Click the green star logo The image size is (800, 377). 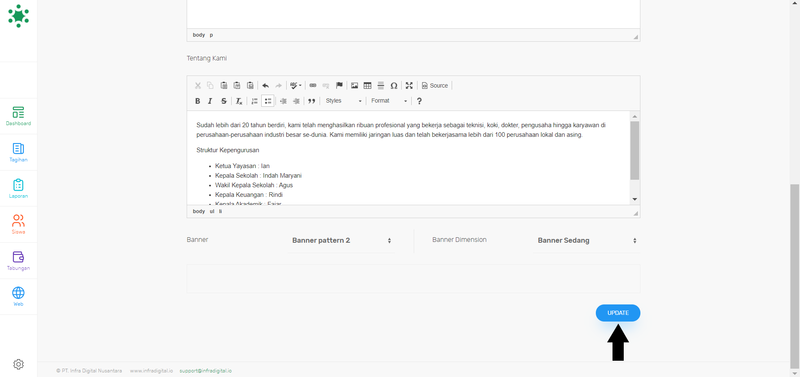(x=18, y=16)
